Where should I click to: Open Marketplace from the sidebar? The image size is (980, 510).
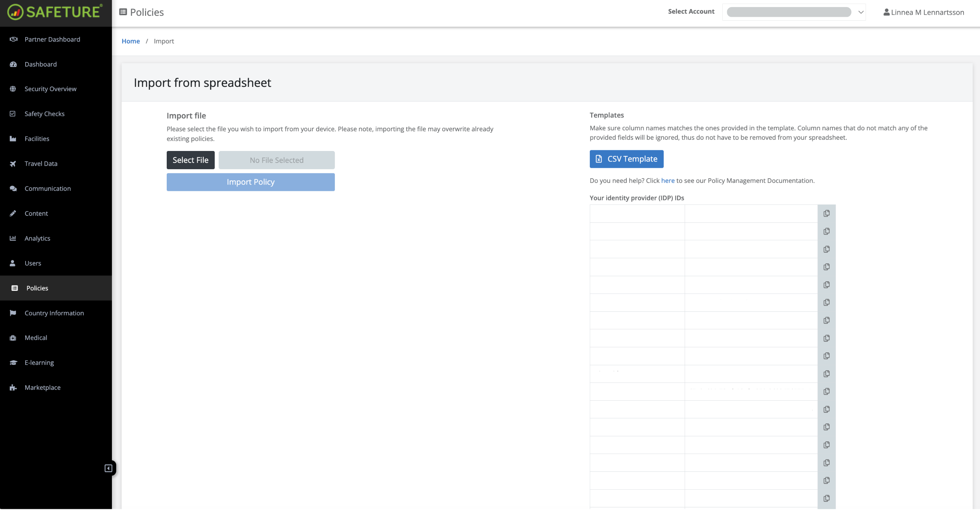[x=42, y=387]
